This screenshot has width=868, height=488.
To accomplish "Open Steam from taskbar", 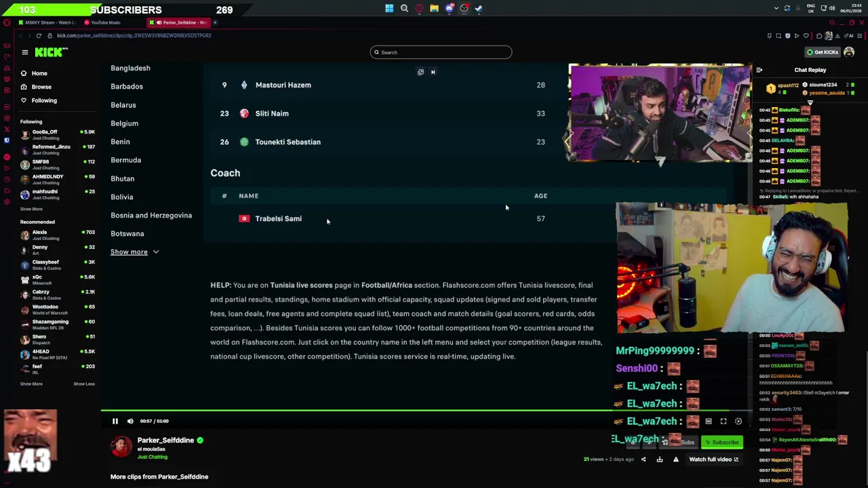I will (479, 9).
